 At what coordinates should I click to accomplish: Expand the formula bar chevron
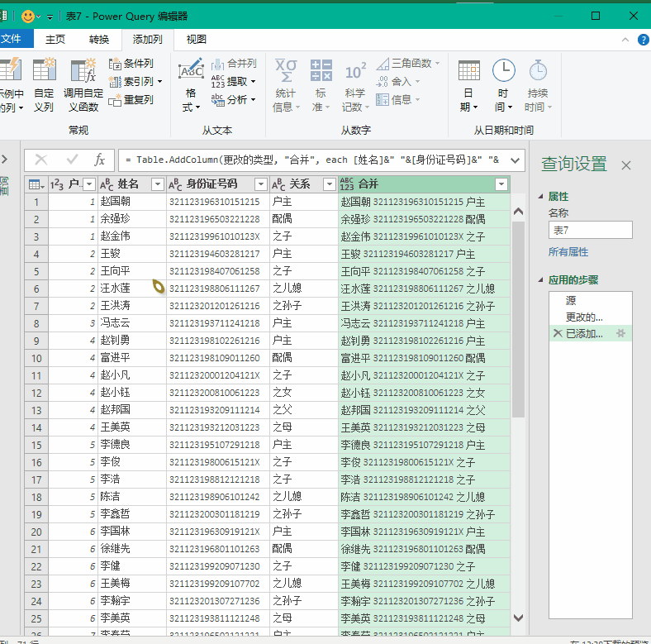tap(515, 160)
